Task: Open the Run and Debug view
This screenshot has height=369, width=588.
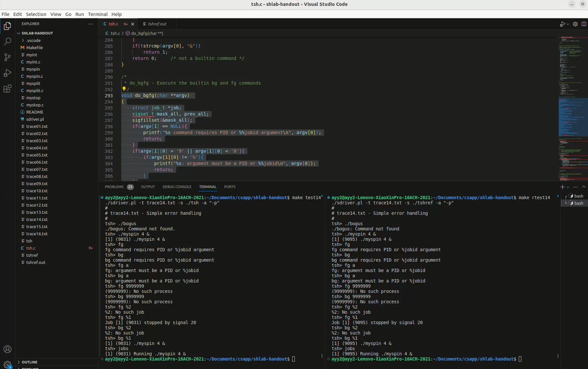Action: 7,73
